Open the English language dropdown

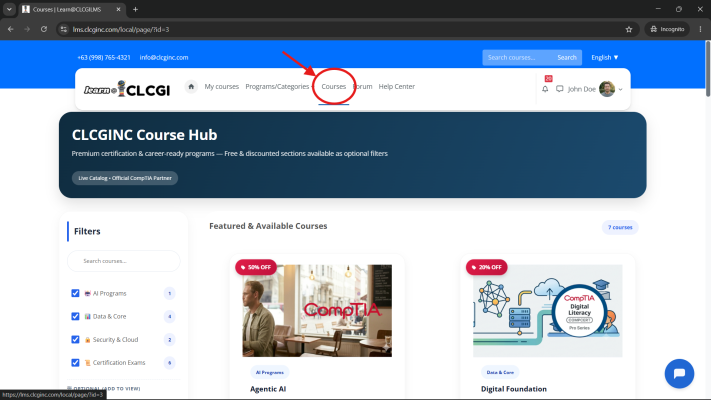[x=604, y=57]
